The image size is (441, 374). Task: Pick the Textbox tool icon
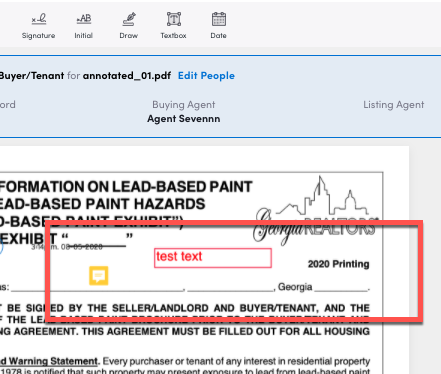pyautogui.click(x=174, y=19)
